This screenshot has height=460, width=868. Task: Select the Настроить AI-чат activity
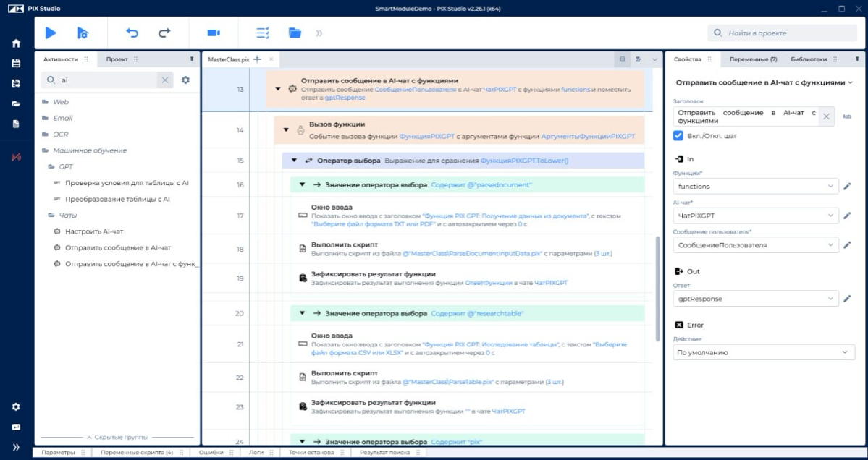pyautogui.click(x=94, y=231)
